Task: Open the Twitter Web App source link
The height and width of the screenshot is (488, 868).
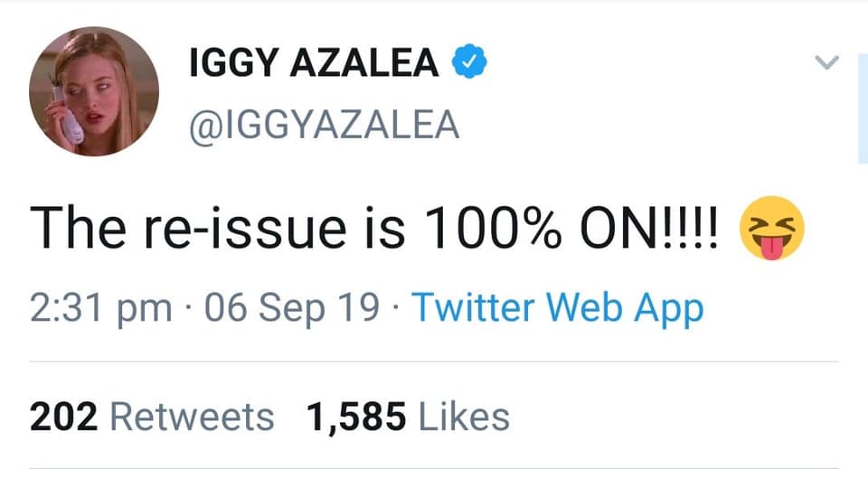Action: click(557, 309)
